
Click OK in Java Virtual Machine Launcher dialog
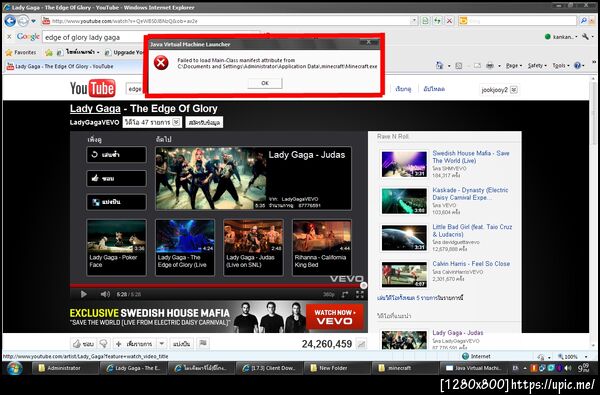coord(265,83)
